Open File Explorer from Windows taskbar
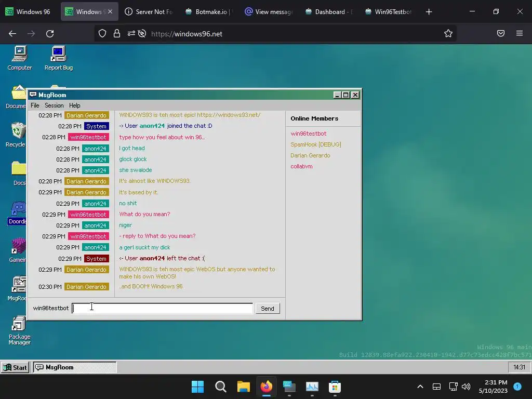This screenshot has height=399, width=532. click(x=243, y=387)
